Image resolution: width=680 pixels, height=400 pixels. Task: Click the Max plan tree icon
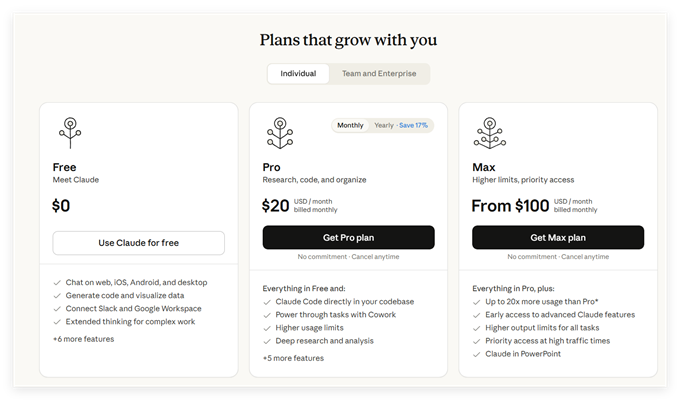pyautogui.click(x=489, y=132)
